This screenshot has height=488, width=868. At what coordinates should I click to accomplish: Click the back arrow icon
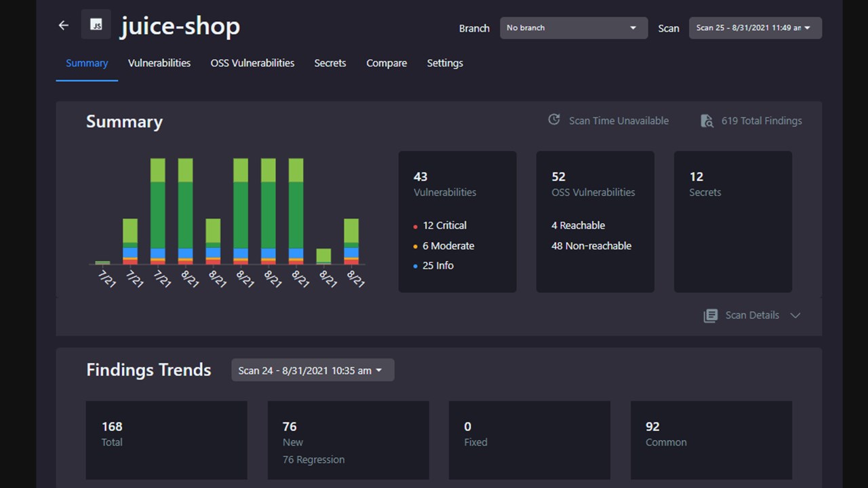click(x=64, y=25)
